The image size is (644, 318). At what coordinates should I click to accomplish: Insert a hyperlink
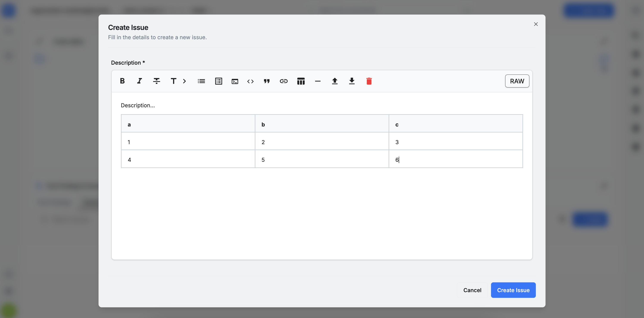(x=283, y=81)
